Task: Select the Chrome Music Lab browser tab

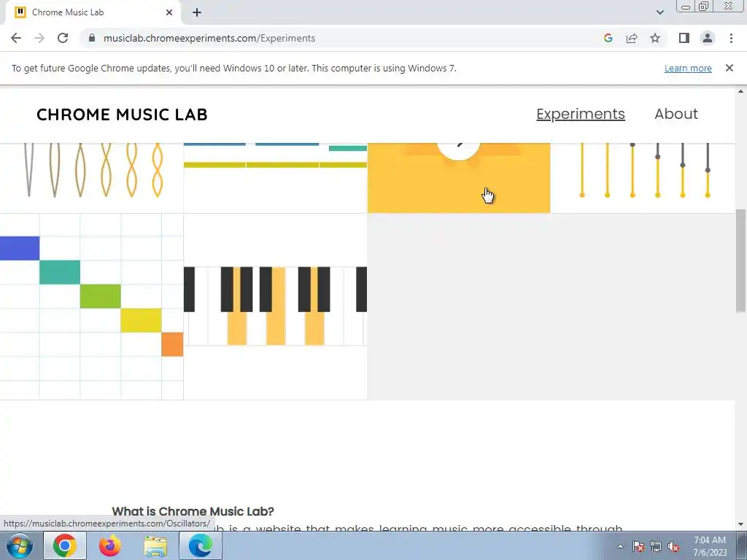Action: coord(93,12)
